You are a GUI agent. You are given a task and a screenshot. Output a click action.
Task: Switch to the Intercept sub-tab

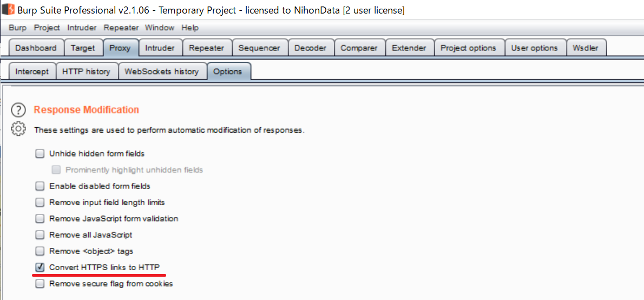[32, 71]
